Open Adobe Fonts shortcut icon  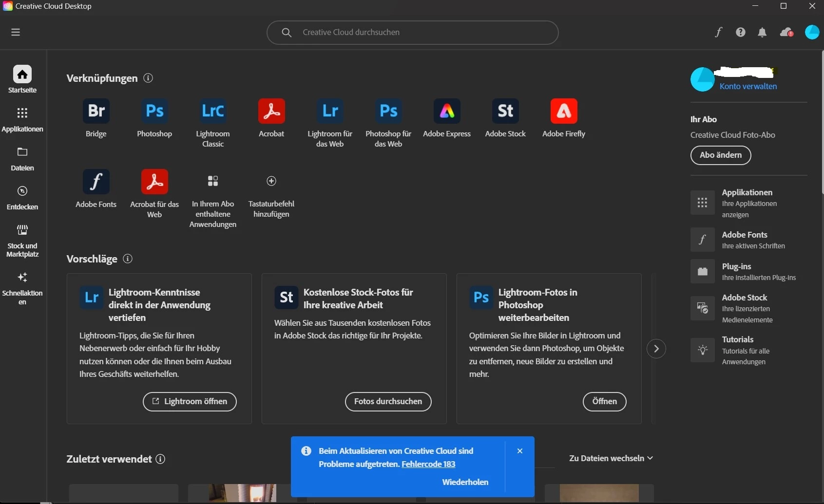click(96, 182)
